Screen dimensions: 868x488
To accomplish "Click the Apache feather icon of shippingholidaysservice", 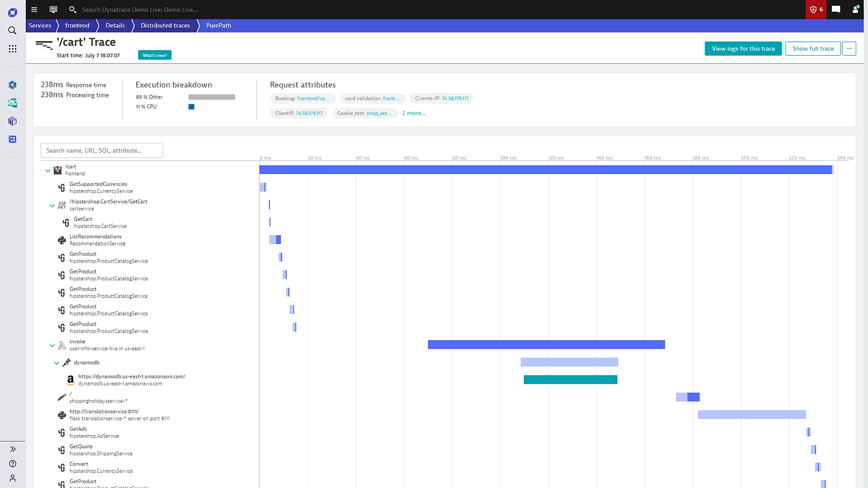I will pos(62,398).
